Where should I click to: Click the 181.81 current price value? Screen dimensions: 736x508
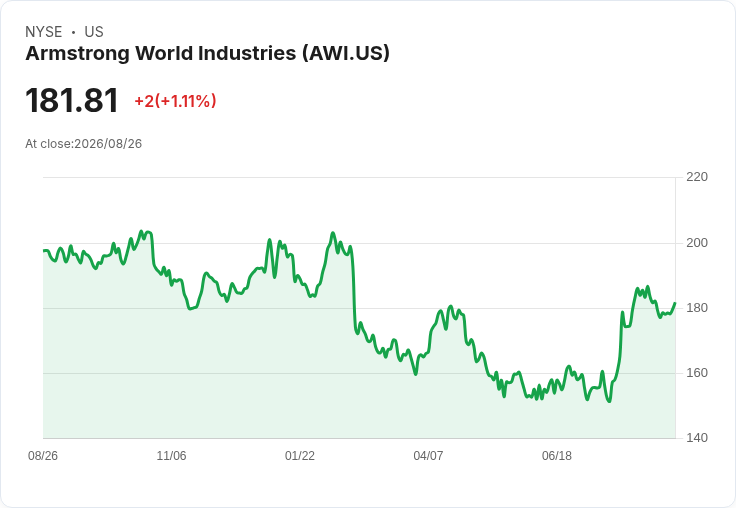click(72, 100)
